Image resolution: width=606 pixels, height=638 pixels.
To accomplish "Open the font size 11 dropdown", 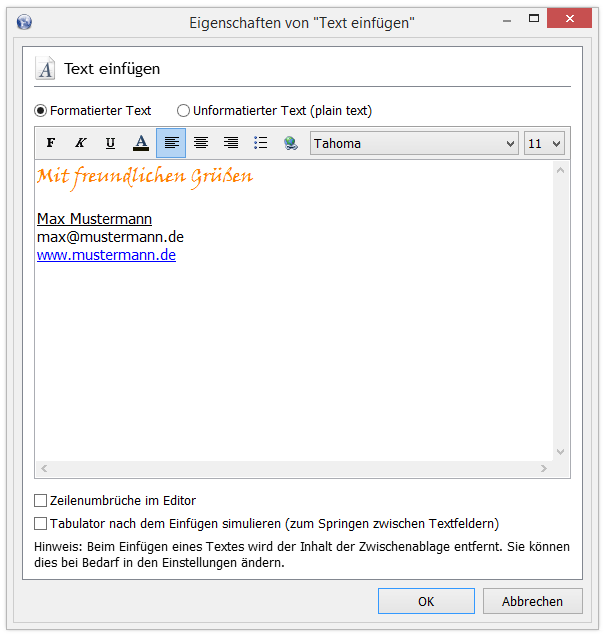I will [x=545, y=143].
